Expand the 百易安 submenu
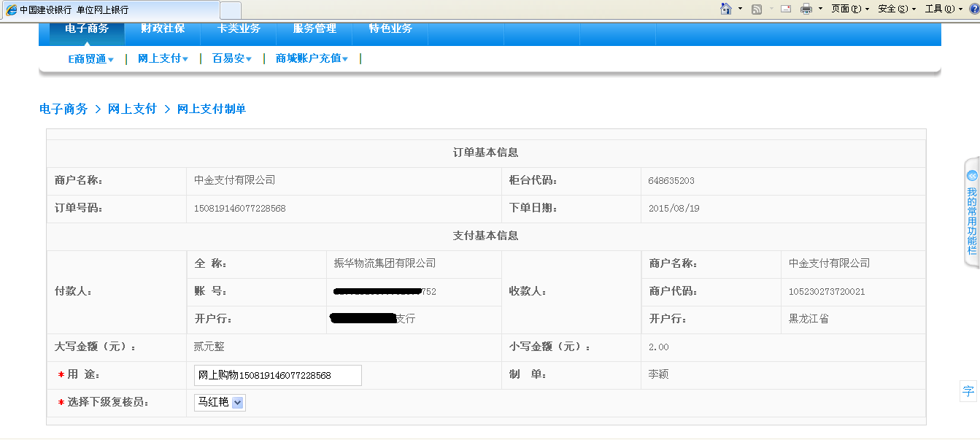This screenshot has height=440, width=980. click(231, 59)
